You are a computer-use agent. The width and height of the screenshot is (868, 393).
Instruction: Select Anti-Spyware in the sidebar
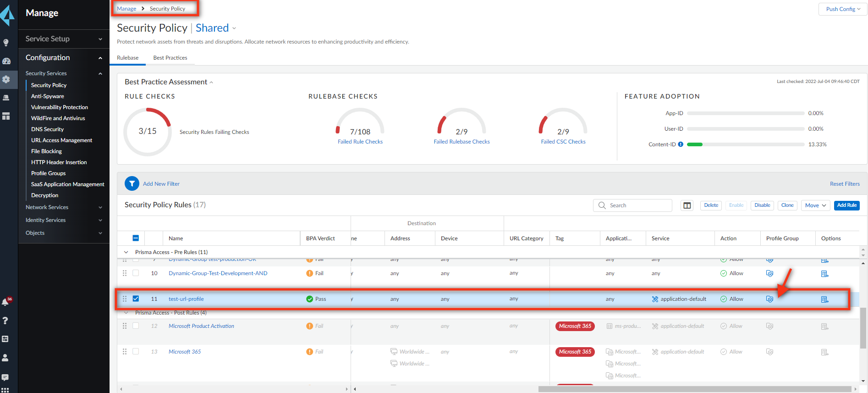tap(48, 96)
